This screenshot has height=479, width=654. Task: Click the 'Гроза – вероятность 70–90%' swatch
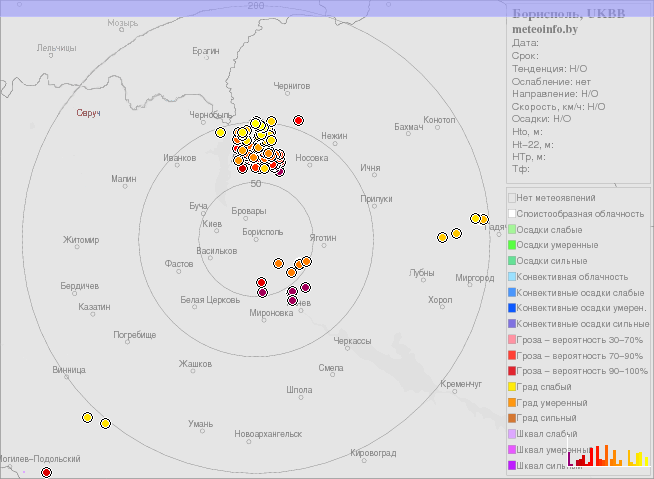point(512,355)
